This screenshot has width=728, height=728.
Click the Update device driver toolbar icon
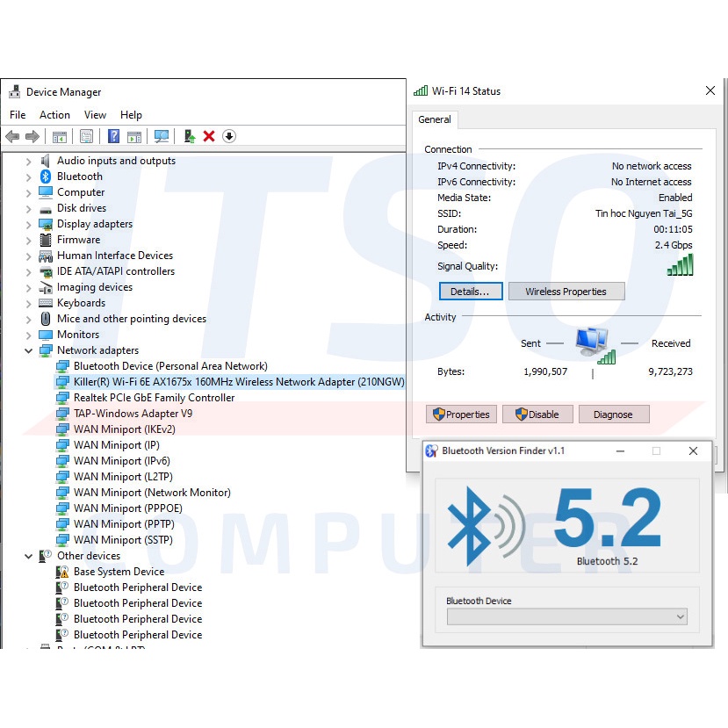(x=189, y=136)
